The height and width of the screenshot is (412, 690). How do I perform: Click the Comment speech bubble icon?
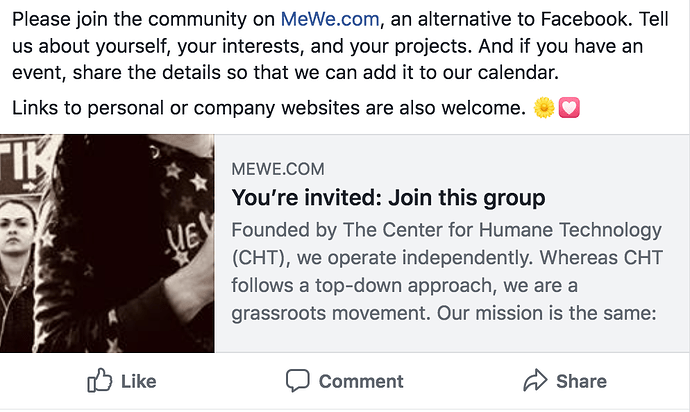297,380
